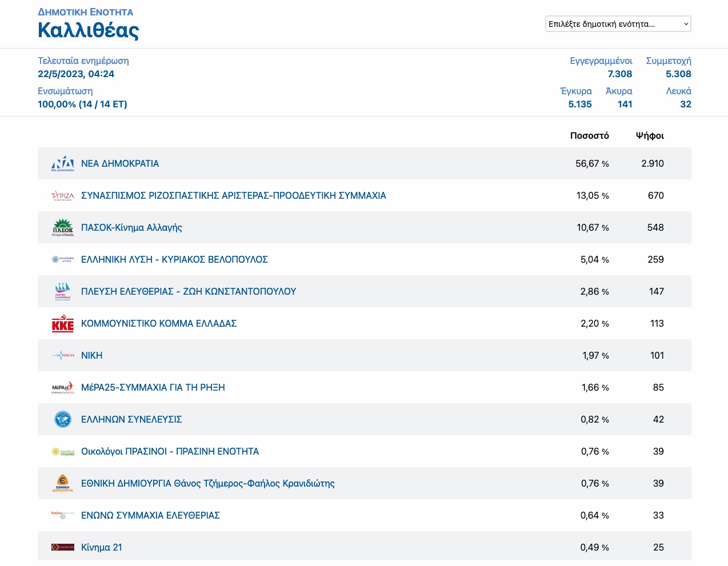Open ΕΝΩΝΩ ΣΥΜΜΑΧΙΑ ΕΛΕΥΘΕΡΙΑΣ link

pyautogui.click(x=150, y=515)
